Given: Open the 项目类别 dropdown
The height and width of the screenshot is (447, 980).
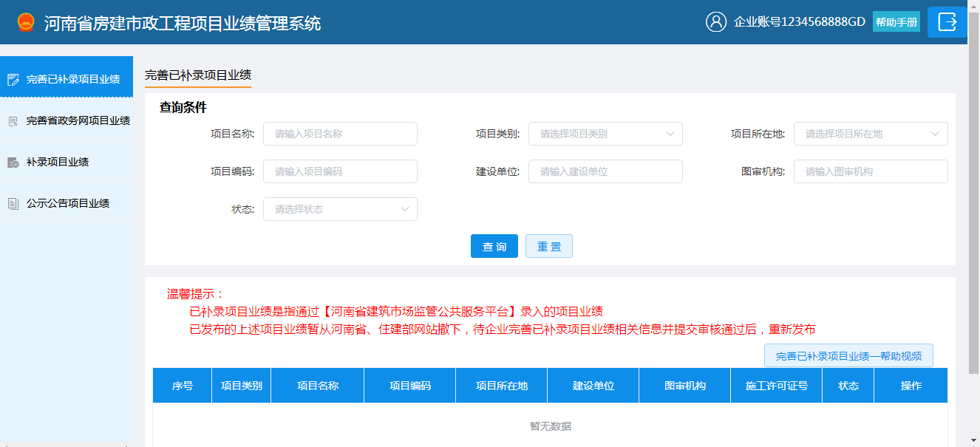Looking at the screenshot, I should click(x=605, y=134).
